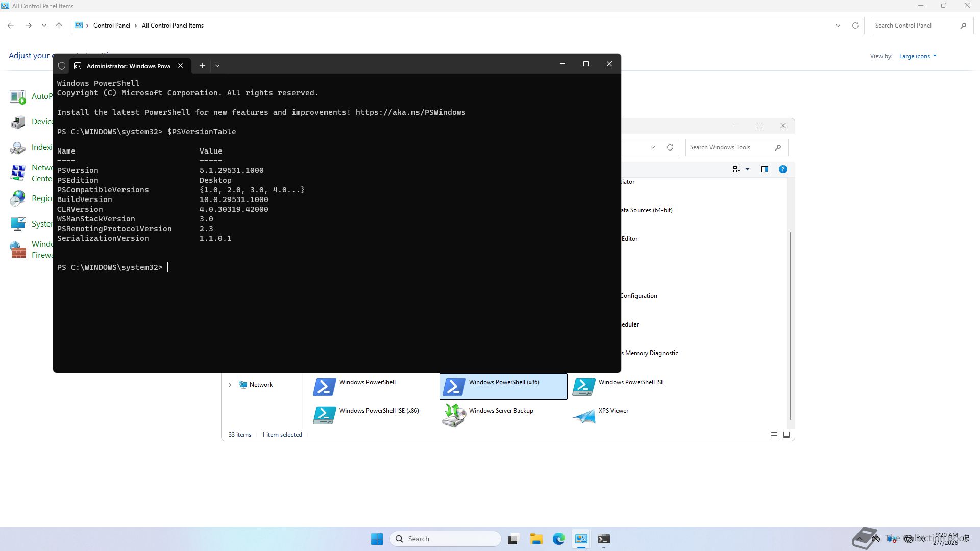Image resolution: width=980 pixels, height=551 pixels.
Task: Open Microsoft Edge from the taskbar
Action: point(558,539)
